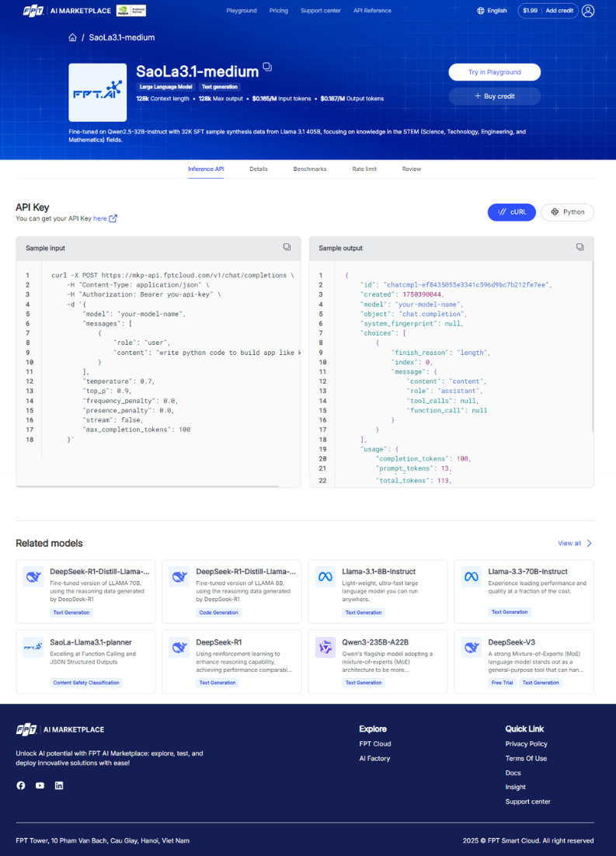Copy model name SaoLa3.1-medium icon

[x=267, y=67]
